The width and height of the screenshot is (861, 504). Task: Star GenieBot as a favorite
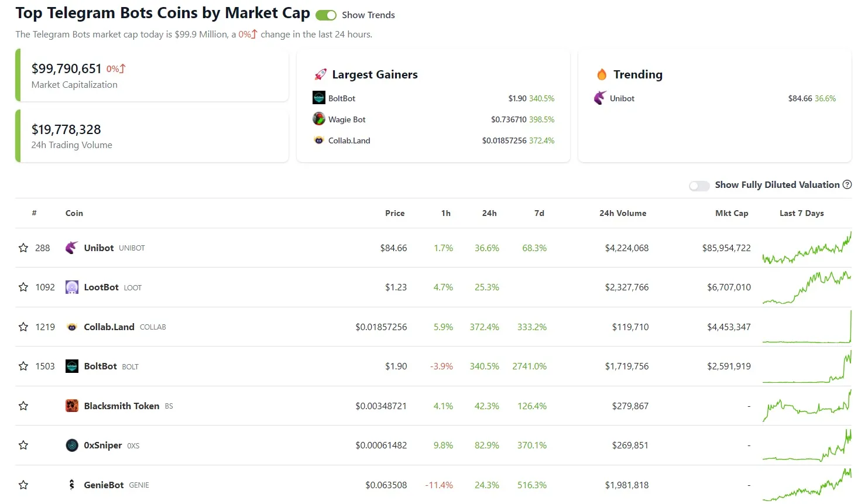coord(23,485)
